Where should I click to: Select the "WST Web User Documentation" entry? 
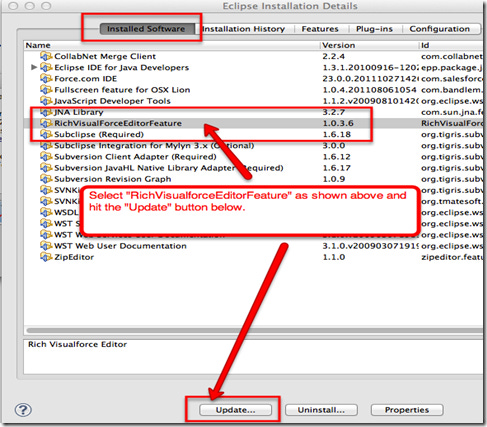click(120, 246)
